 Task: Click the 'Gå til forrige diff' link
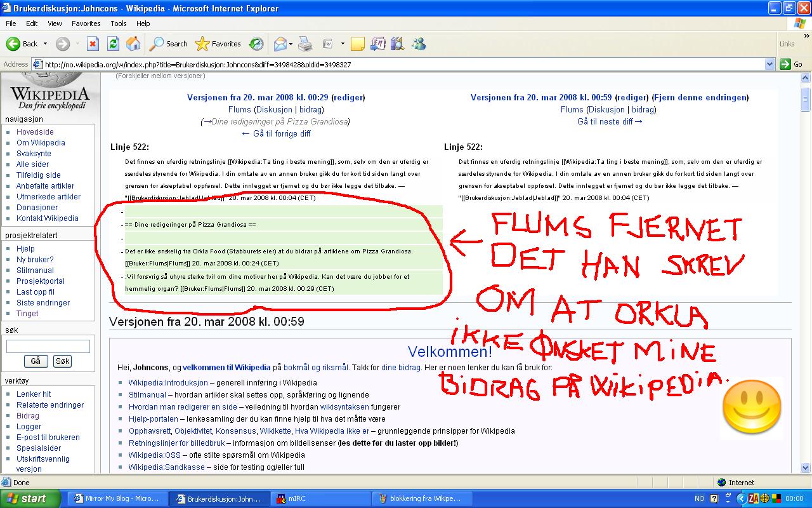[x=276, y=134]
